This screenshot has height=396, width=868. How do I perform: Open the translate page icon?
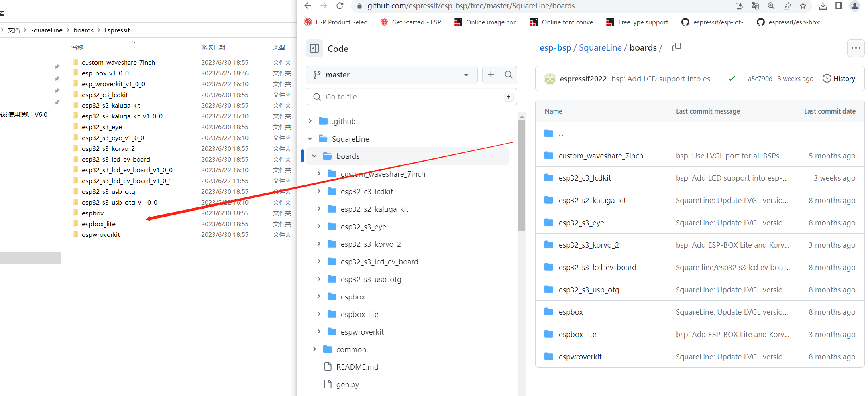[x=755, y=6]
